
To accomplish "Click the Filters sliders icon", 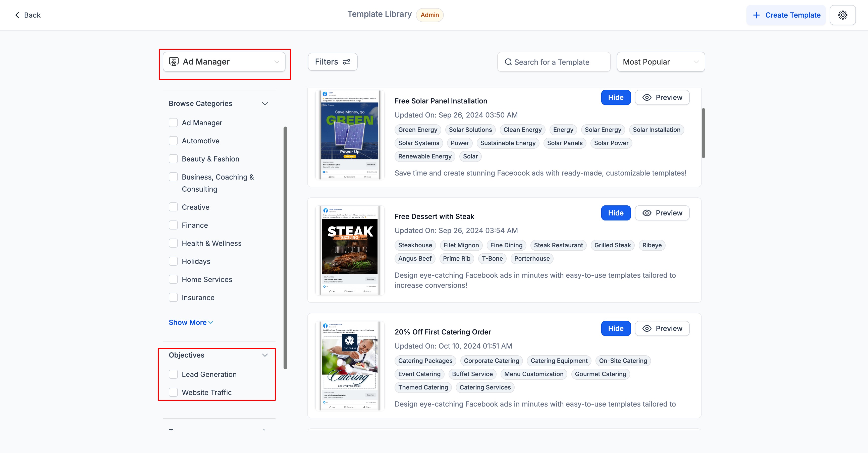I will 346,62.
